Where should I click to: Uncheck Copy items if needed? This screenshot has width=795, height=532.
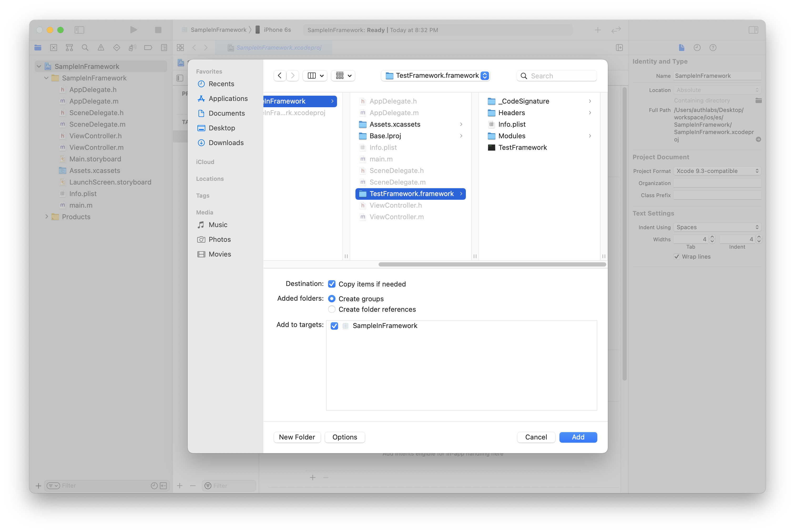coord(332,284)
